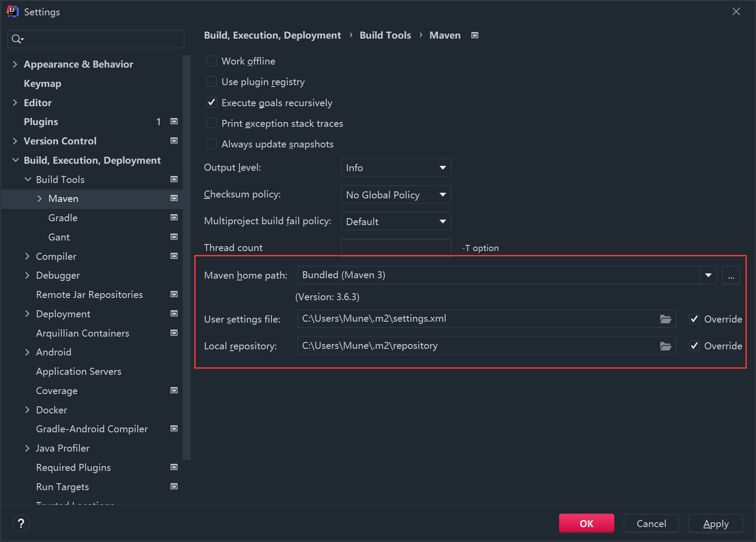Screen dimensions: 756x542
Task: Expand the Debugger node
Action: [27, 276]
